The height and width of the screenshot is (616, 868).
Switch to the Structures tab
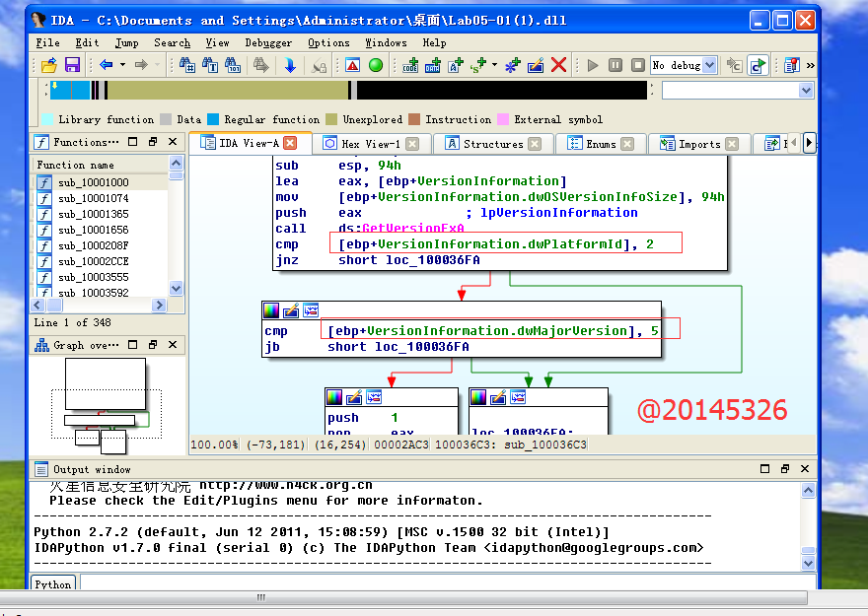pyautogui.click(x=492, y=144)
